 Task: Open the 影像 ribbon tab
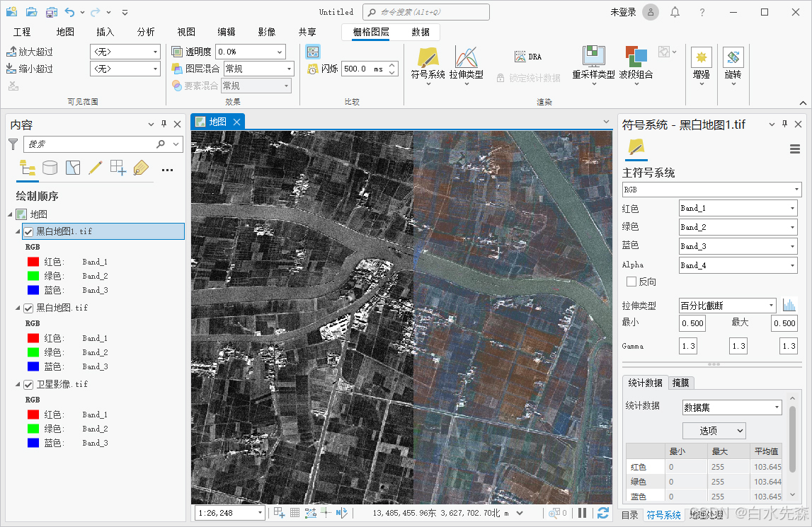pos(267,32)
